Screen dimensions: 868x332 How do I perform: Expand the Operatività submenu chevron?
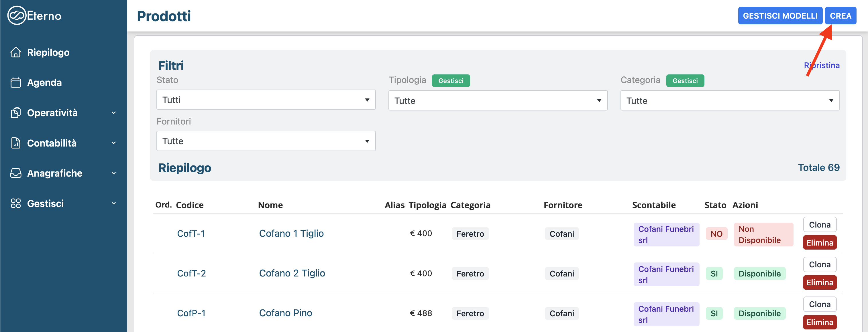tap(113, 113)
